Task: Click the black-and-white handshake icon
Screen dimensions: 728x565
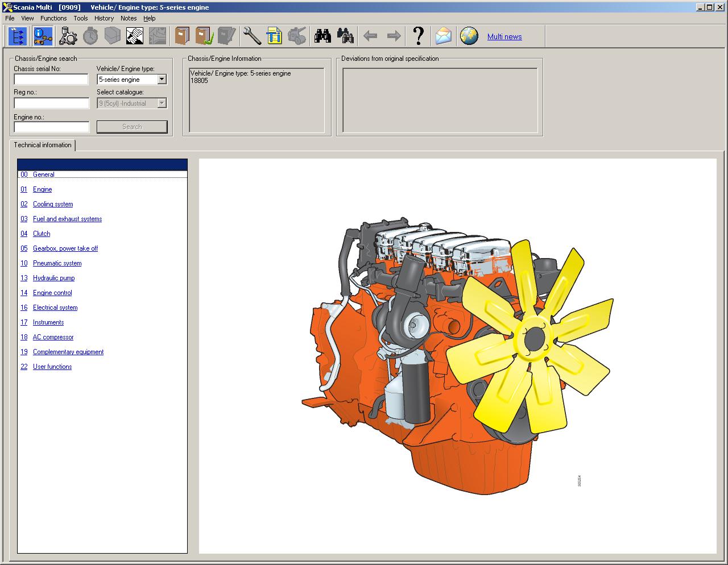Action: pyautogui.click(x=135, y=36)
